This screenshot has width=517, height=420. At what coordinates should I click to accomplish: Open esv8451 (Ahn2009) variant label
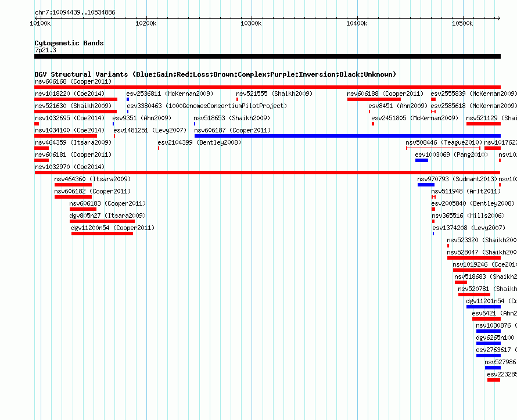(398, 106)
